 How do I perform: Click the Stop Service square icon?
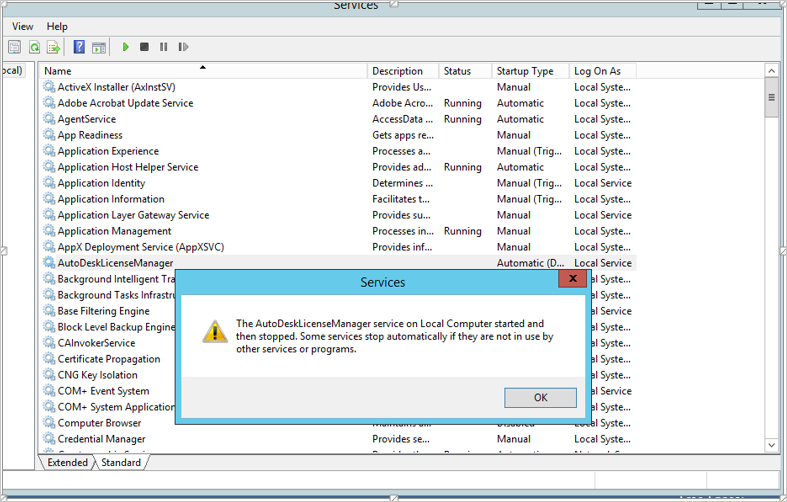[144, 47]
